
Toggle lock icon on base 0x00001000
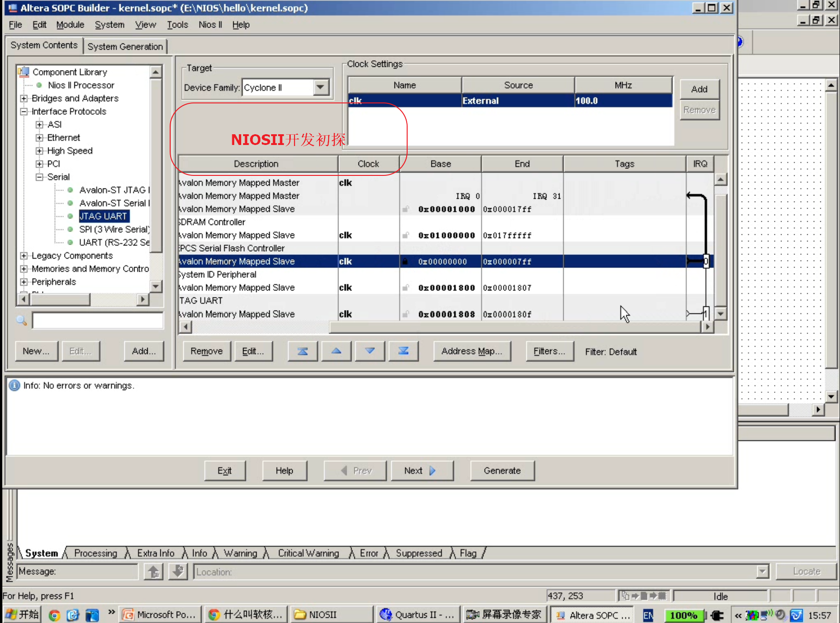click(406, 209)
